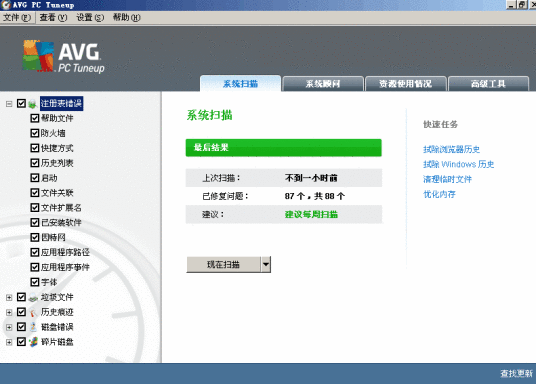
Task: Click the 历史痕迹 tree icon
Action: coord(33,312)
